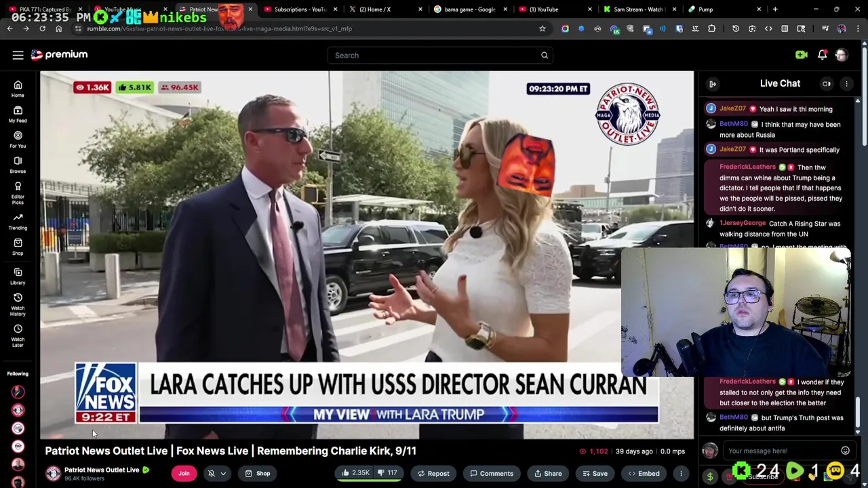Viewport: 868px width, 488px height.
Task: Reload the current page
Action: click(42, 29)
